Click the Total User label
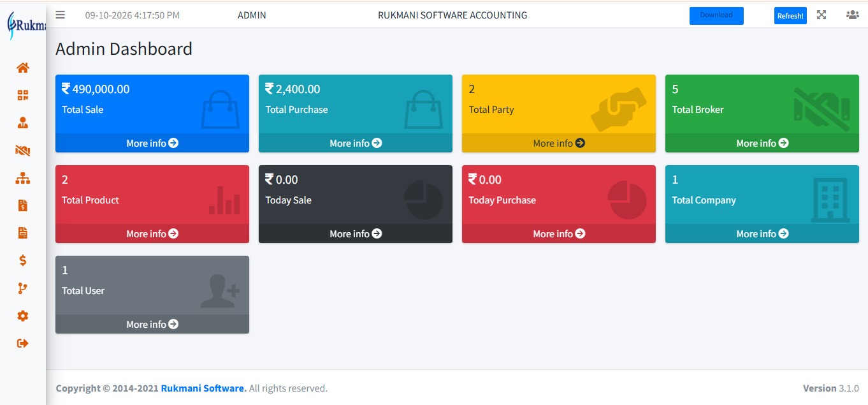The width and height of the screenshot is (868, 405). 83,291
